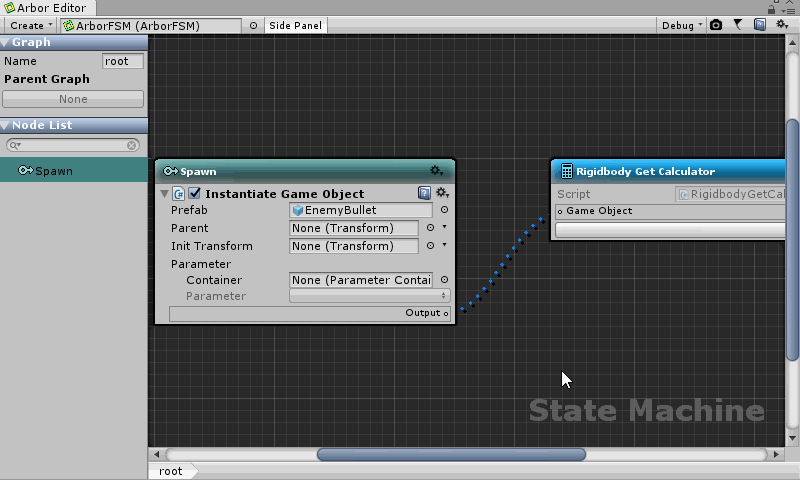The image size is (800, 480).
Task: Click the horizontal scrollbar thumb
Action: coord(451,454)
